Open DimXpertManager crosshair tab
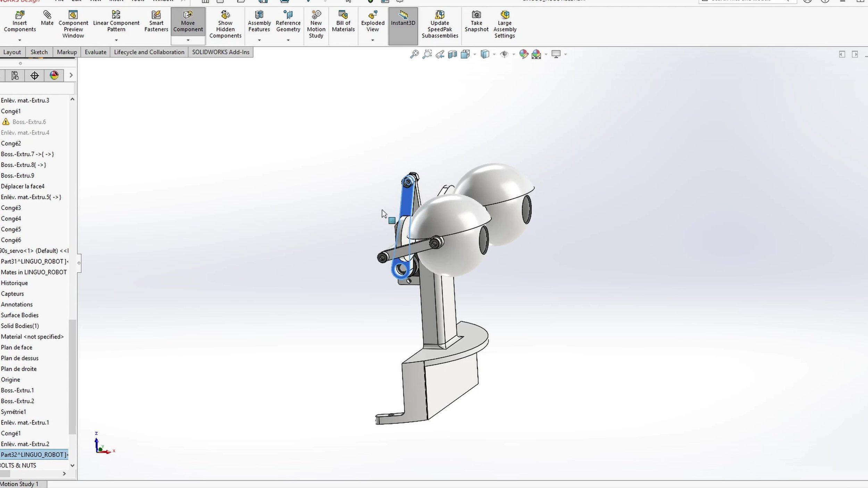Viewport: 868px width, 488px height. (x=34, y=75)
